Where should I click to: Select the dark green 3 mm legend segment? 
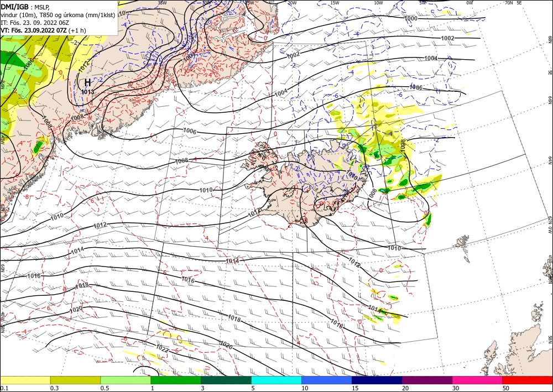click(226, 380)
